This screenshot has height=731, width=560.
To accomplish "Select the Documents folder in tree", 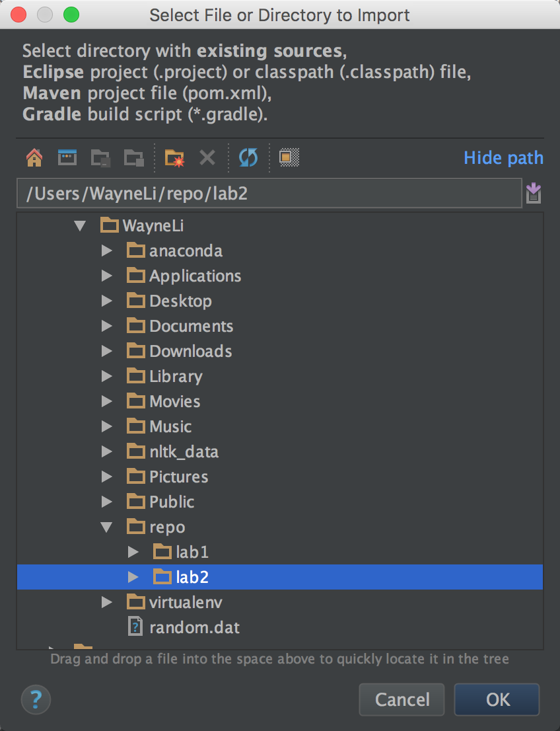I will (191, 326).
